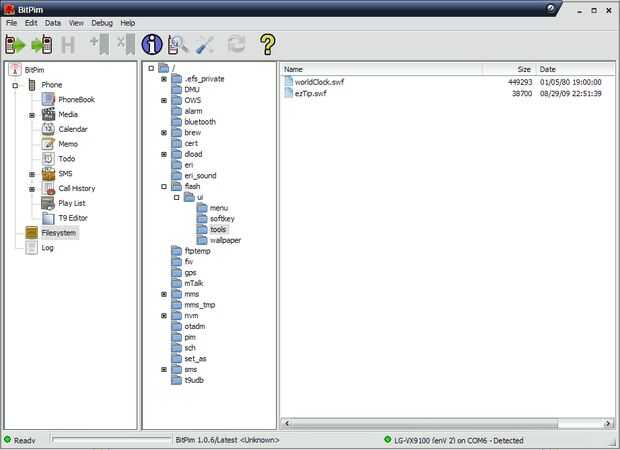Select the Log page icon
Screen dimensions: 620x450
coord(32,248)
